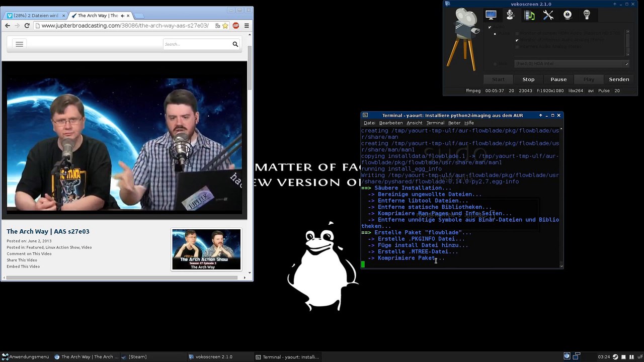Open the vokoscreen microphone audio tab
This screenshot has height=362, width=644.
[510, 15]
